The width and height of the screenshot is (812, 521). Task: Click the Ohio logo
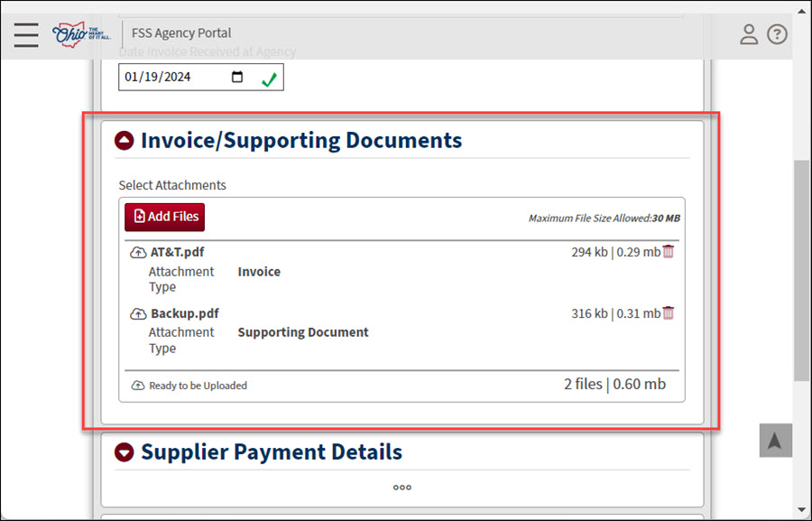(81, 34)
